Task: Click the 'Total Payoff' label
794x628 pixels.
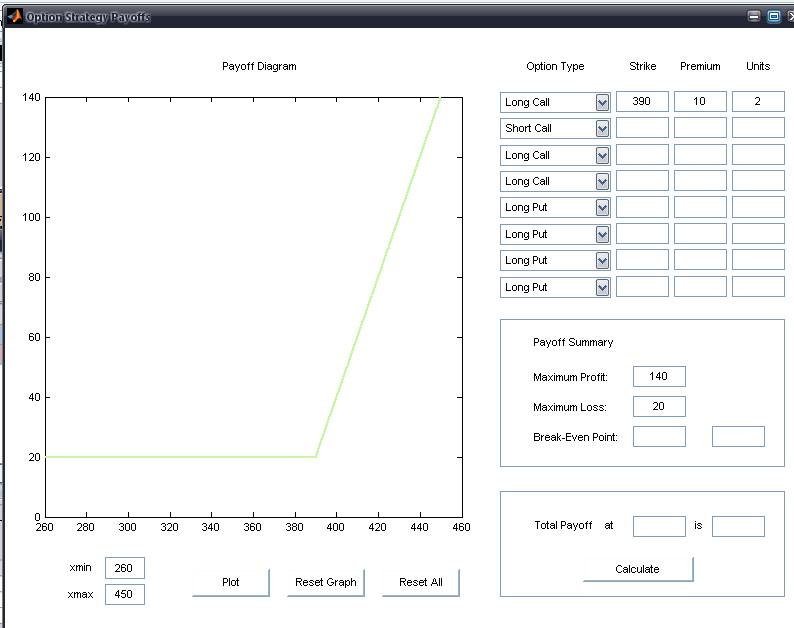Action: [x=563, y=525]
